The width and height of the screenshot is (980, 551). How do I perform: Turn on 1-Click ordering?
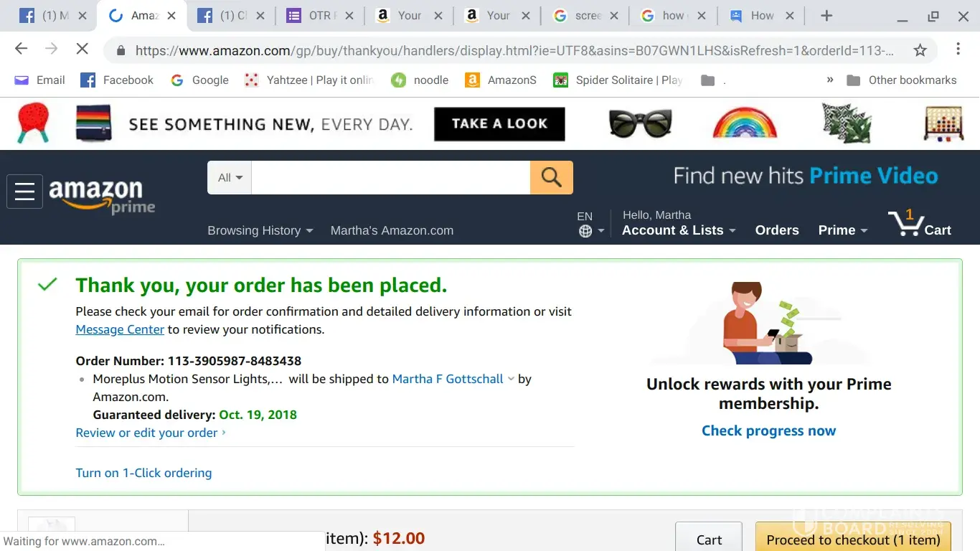point(143,473)
